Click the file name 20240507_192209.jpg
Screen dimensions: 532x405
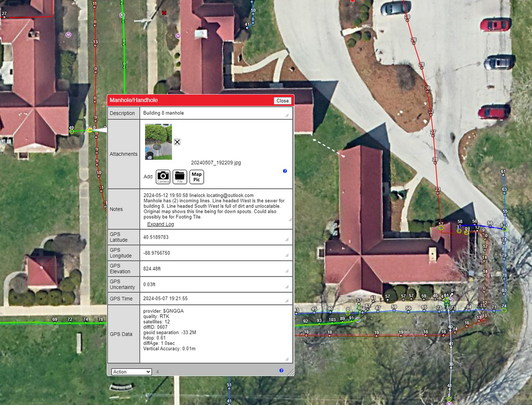coord(216,163)
